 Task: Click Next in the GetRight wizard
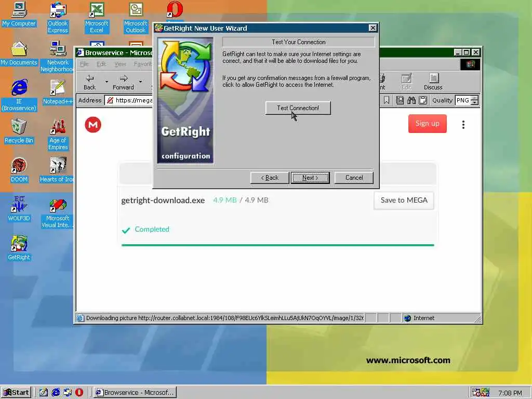[x=310, y=178]
